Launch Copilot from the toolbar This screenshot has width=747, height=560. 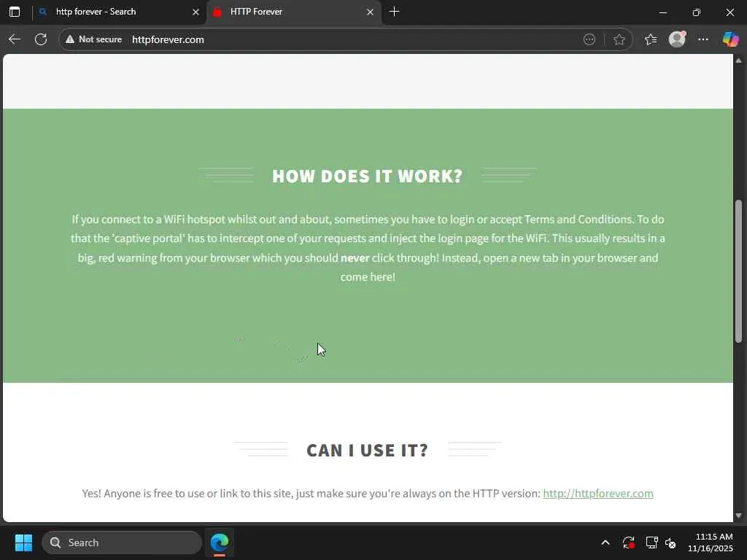tap(730, 39)
